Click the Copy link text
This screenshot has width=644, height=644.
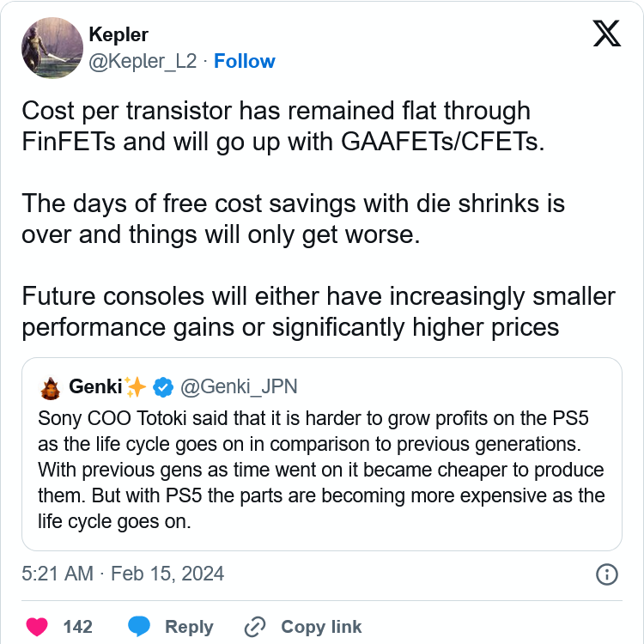[x=321, y=627]
